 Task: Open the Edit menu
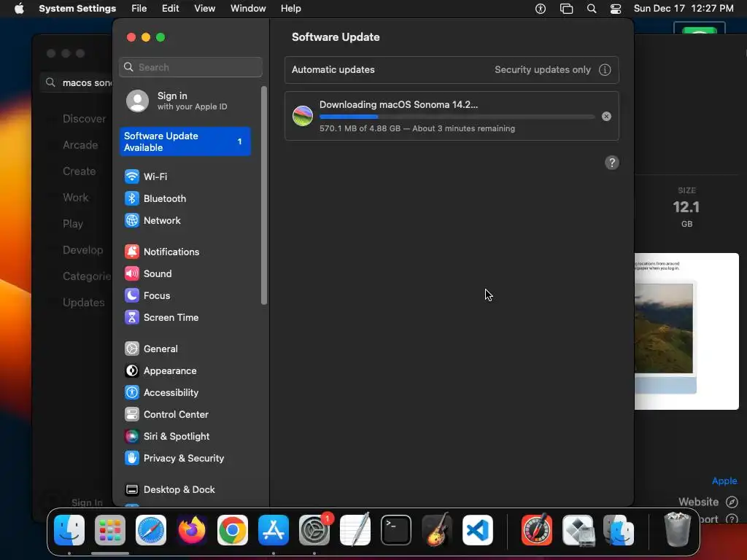coord(171,9)
